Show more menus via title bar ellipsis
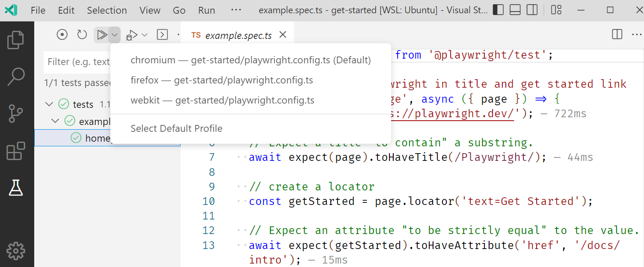Viewport: 644px width, 267px height. 236,10
